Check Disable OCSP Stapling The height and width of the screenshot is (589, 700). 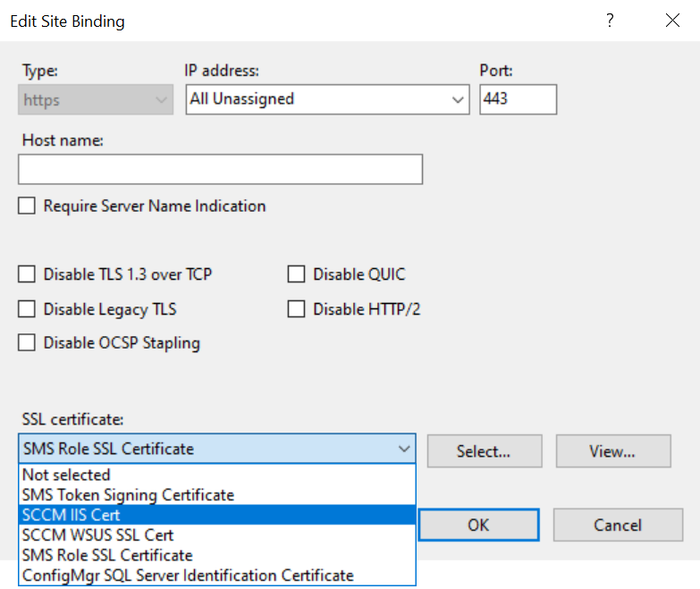click(27, 342)
